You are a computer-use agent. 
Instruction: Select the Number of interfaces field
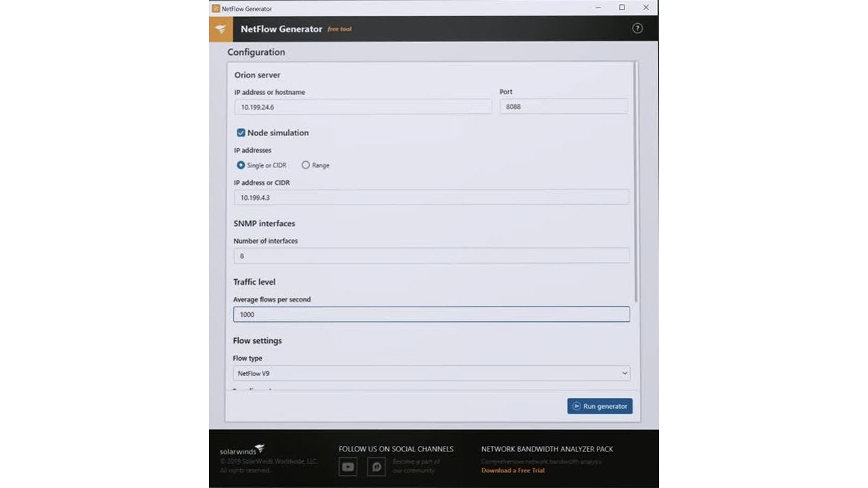pyautogui.click(x=431, y=256)
